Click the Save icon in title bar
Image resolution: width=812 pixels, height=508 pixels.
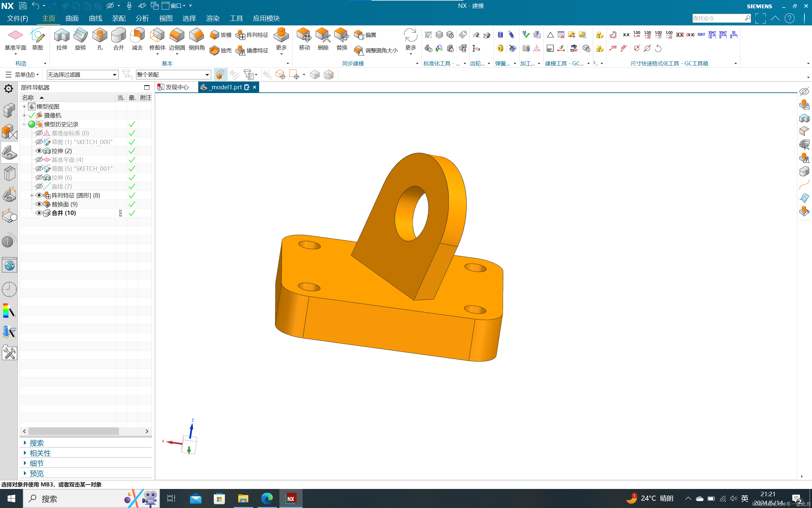click(x=23, y=6)
